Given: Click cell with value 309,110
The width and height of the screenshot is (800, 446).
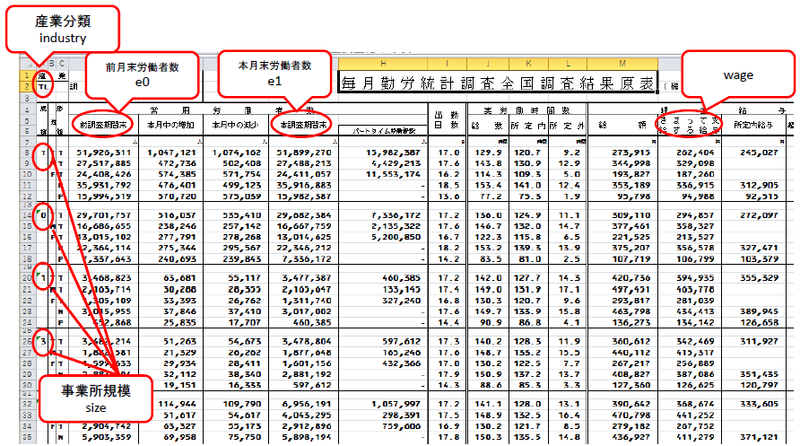Looking at the screenshot, I should click(x=631, y=215).
